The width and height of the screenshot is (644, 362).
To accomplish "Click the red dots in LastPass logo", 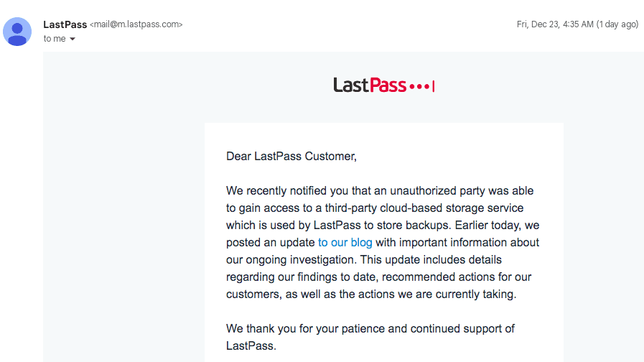I will [x=420, y=87].
